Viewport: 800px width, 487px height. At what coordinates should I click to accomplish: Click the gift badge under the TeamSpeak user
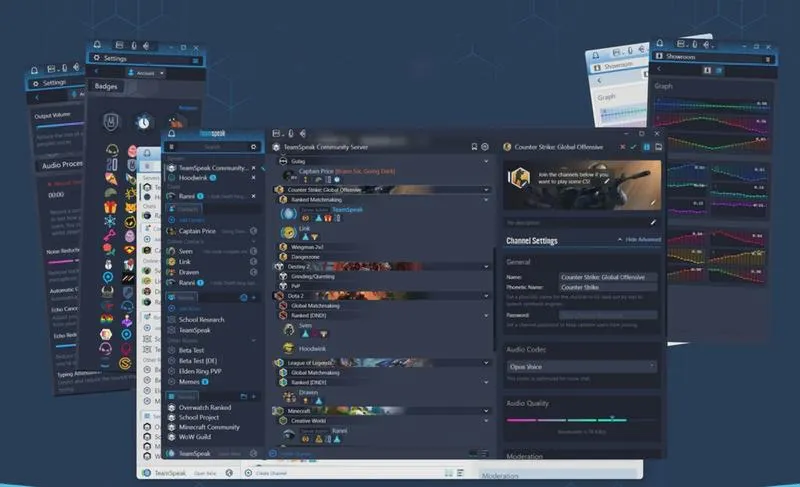[328, 218]
